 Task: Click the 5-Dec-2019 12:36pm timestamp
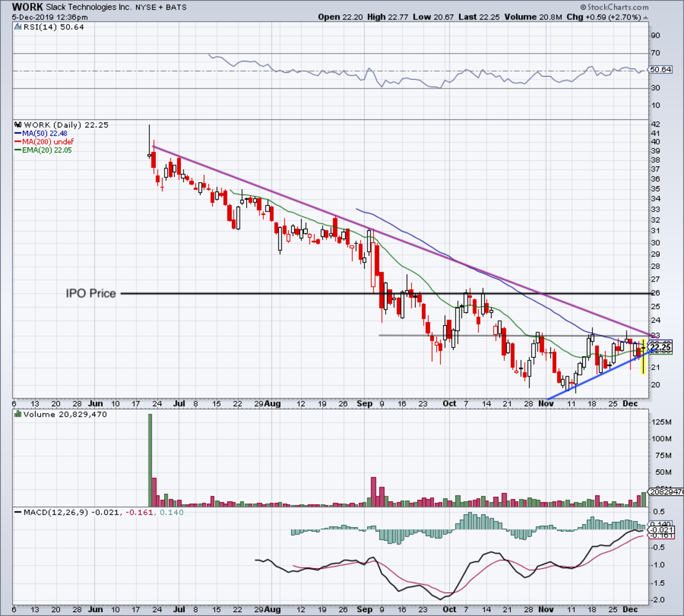[x=50, y=17]
